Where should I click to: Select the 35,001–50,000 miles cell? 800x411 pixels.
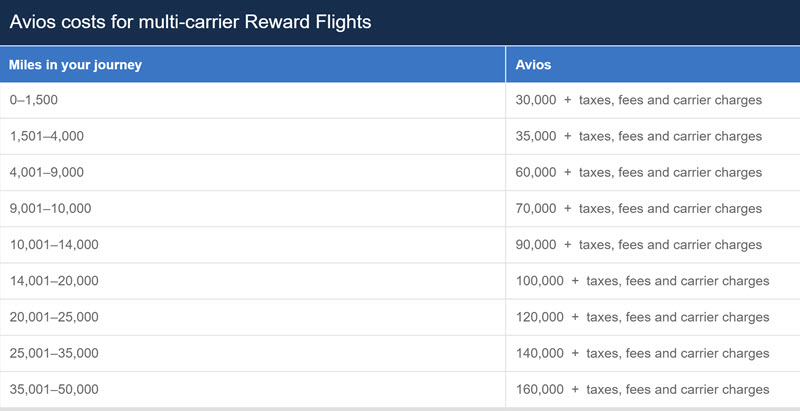[253, 390]
